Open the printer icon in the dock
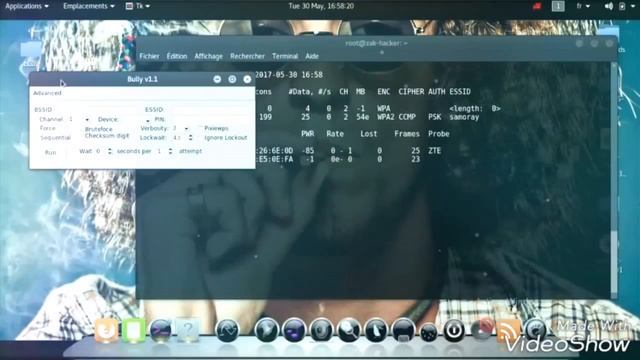This screenshot has width=640, height=360. pyautogui.click(x=403, y=330)
